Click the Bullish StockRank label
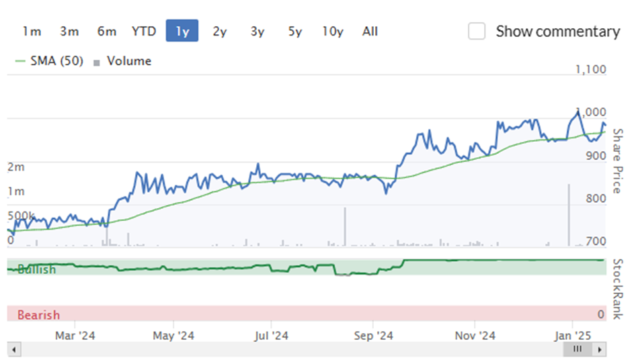Image resolution: width=632 pixels, height=364 pixels. pyautogui.click(x=37, y=269)
